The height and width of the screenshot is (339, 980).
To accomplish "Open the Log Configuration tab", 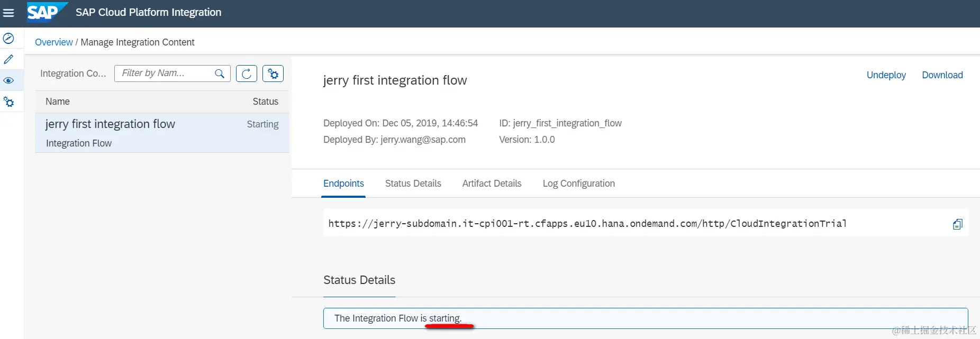I will point(578,184).
